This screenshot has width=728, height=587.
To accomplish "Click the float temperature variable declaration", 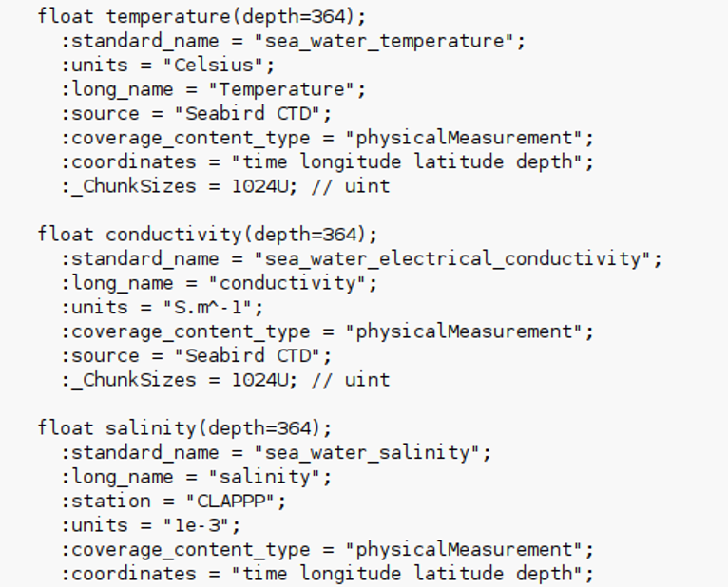I will point(201,17).
